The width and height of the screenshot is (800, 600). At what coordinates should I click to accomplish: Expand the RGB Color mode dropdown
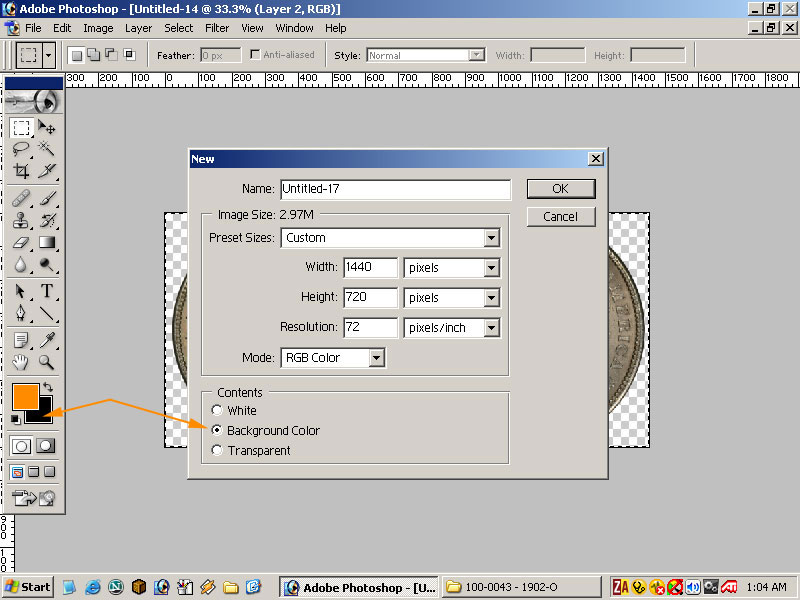376,358
